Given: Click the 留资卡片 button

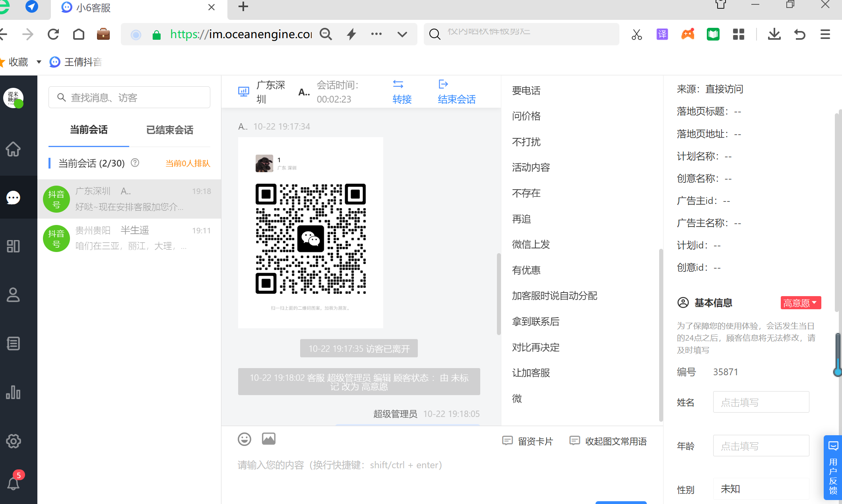Looking at the screenshot, I should (x=528, y=441).
